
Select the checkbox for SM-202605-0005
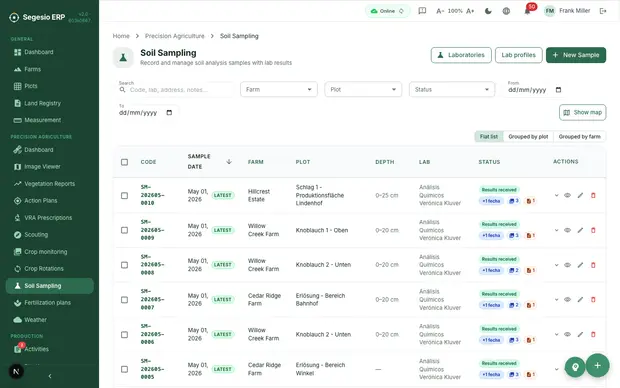(125, 369)
